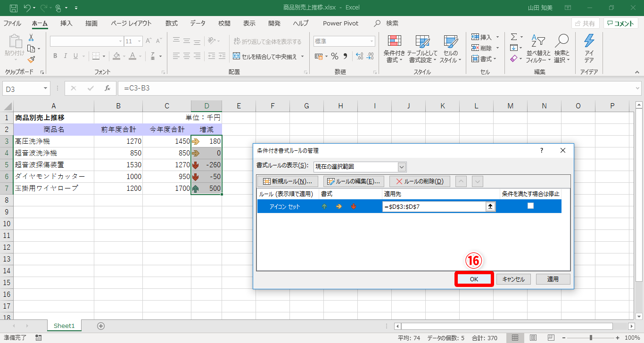
Task: Click the Cell Styles (セルのスタイル) icon
Action: pos(451,41)
